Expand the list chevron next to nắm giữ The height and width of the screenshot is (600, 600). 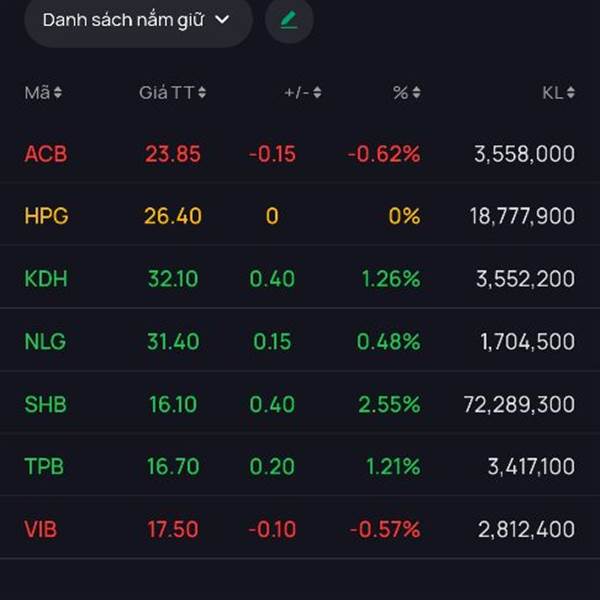(x=222, y=19)
